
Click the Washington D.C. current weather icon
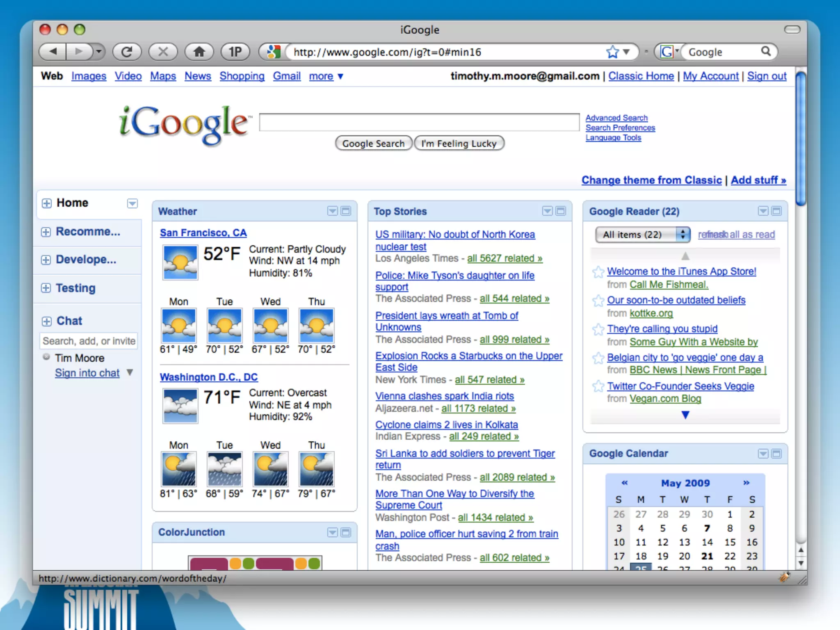pyautogui.click(x=180, y=406)
